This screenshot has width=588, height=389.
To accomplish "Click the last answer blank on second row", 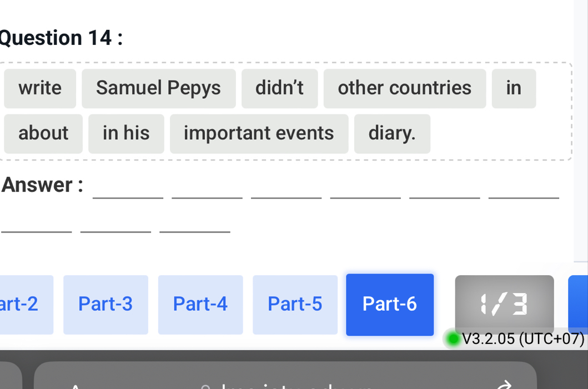I will pyautogui.click(x=194, y=226).
